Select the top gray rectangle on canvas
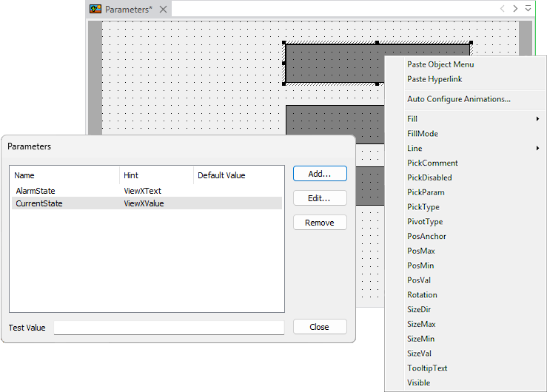 [x=333, y=63]
